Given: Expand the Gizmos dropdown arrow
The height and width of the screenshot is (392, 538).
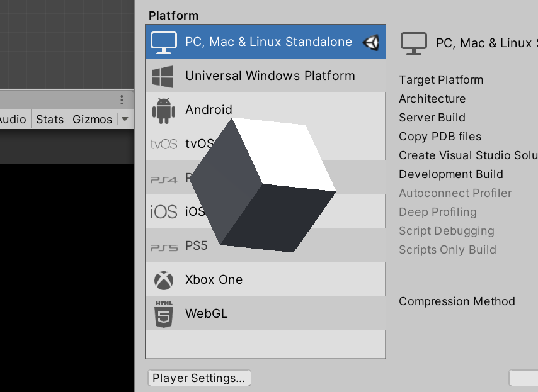Looking at the screenshot, I should tap(125, 120).
